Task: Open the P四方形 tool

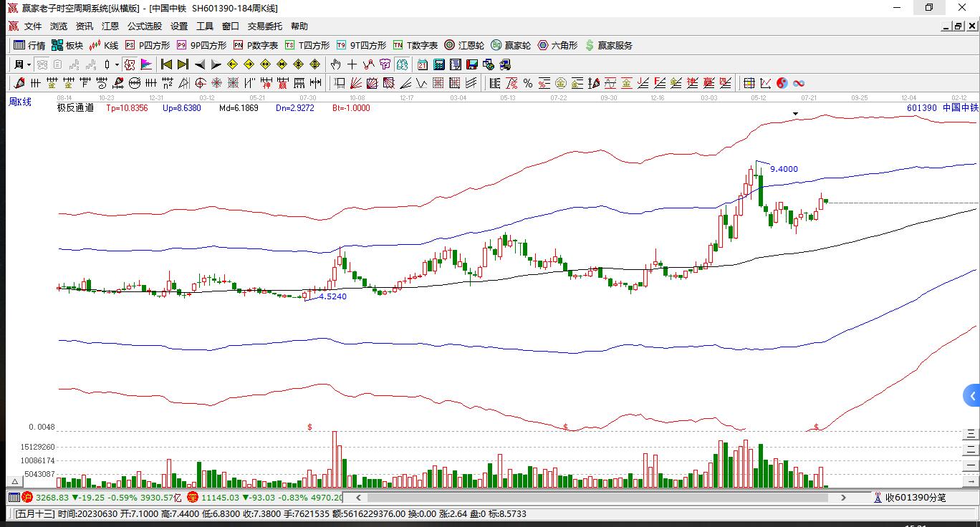Action: (148, 45)
